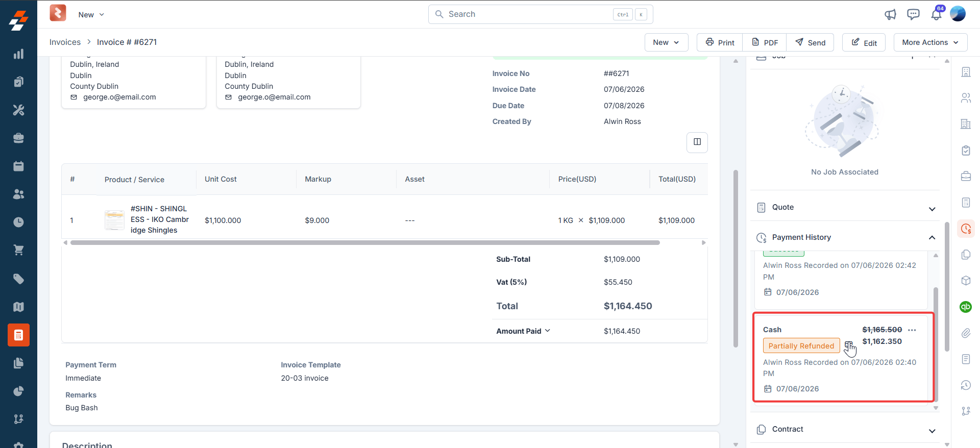
Task: Click the Total(USD) column header
Action: [x=677, y=179]
